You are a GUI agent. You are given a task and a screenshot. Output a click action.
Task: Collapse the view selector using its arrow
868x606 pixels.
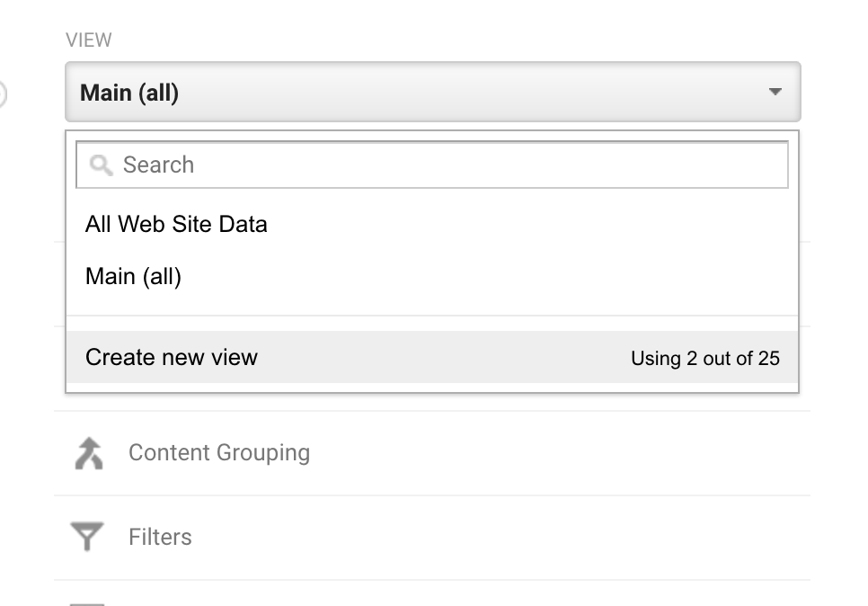(775, 92)
